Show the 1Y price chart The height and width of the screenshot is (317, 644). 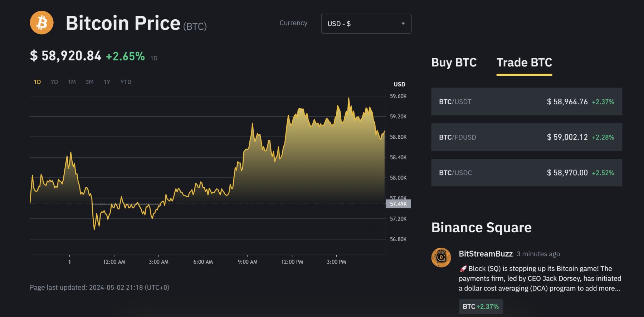coord(107,82)
